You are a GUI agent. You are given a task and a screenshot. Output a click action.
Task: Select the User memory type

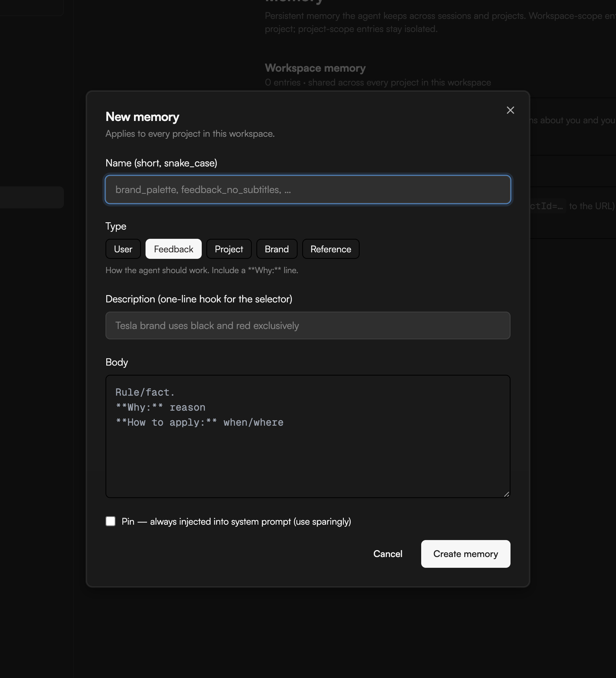point(123,249)
